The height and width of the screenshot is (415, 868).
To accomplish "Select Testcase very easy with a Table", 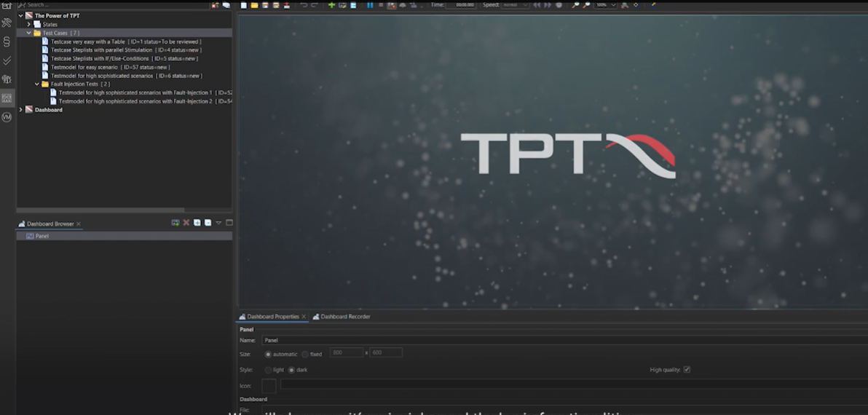I will (x=126, y=41).
